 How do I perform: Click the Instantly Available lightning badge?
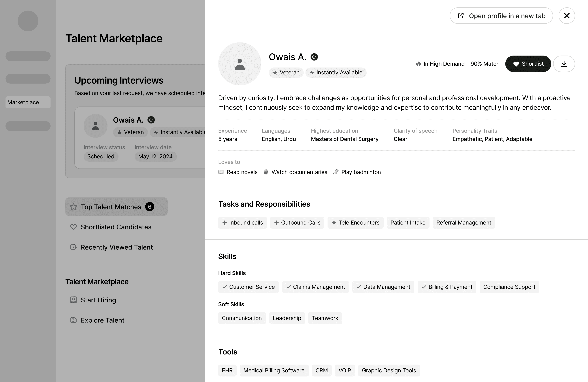tap(336, 73)
